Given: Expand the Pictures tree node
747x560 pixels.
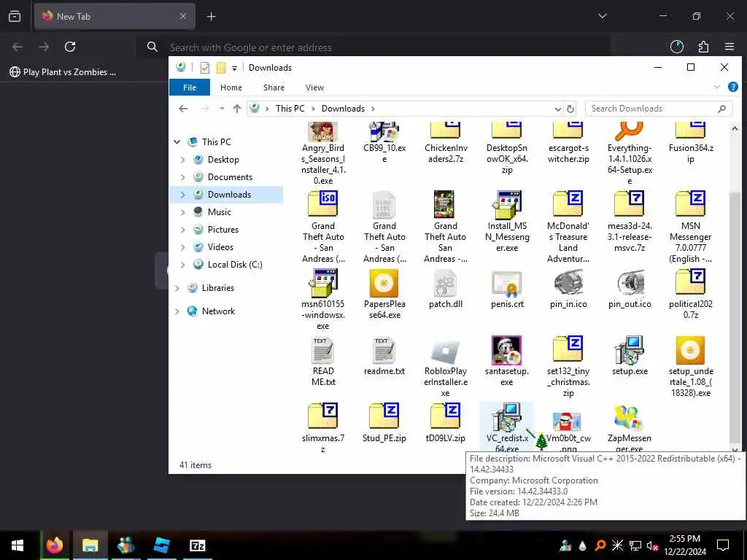Looking at the screenshot, I should [x=183, y=230].
